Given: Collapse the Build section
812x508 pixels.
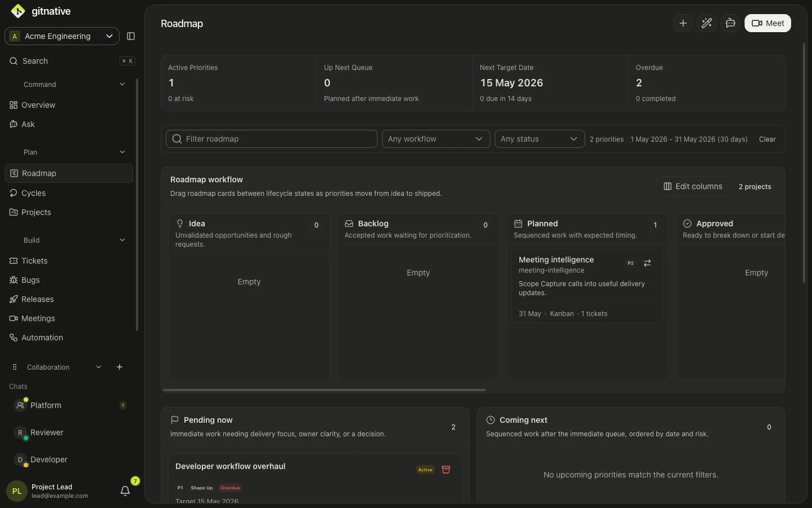Looking at the screenshot, I should point(122,240).
